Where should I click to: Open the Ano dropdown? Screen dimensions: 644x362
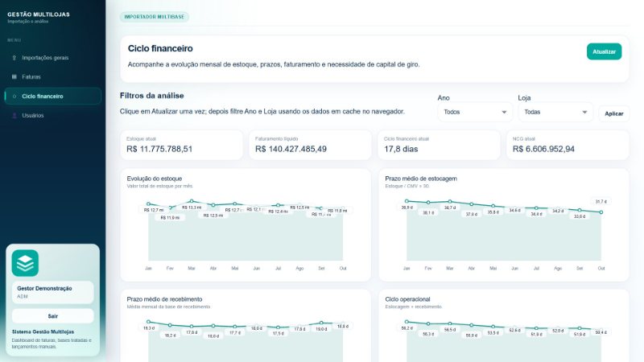(x=475, y=112)
